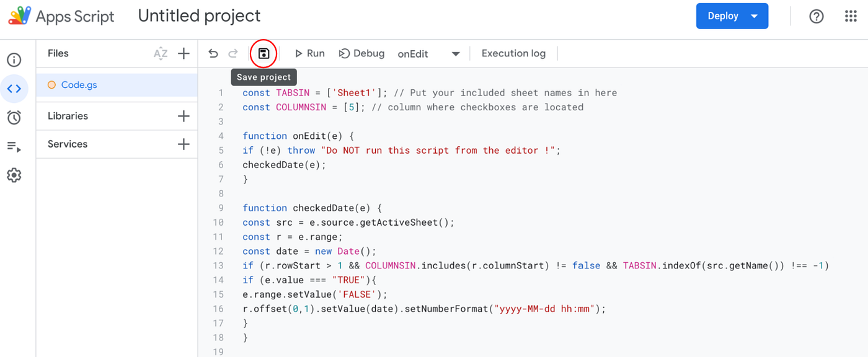The image size is (868, 357).
Task: Save the project using the save icon
Action: click(263, 53)
